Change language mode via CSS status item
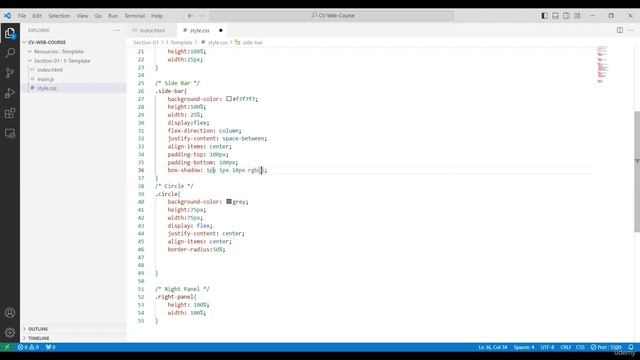 pos(580,347)
